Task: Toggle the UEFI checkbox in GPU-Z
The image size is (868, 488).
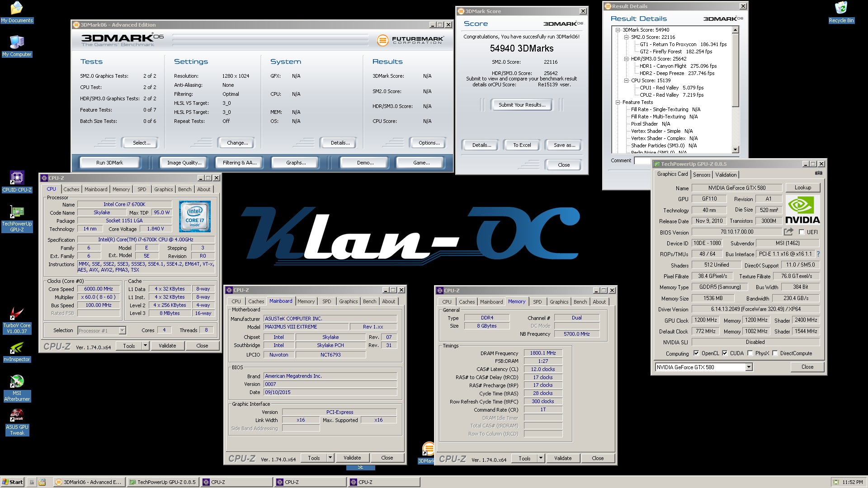Action: pyautogui.click(x=802, y=232)
